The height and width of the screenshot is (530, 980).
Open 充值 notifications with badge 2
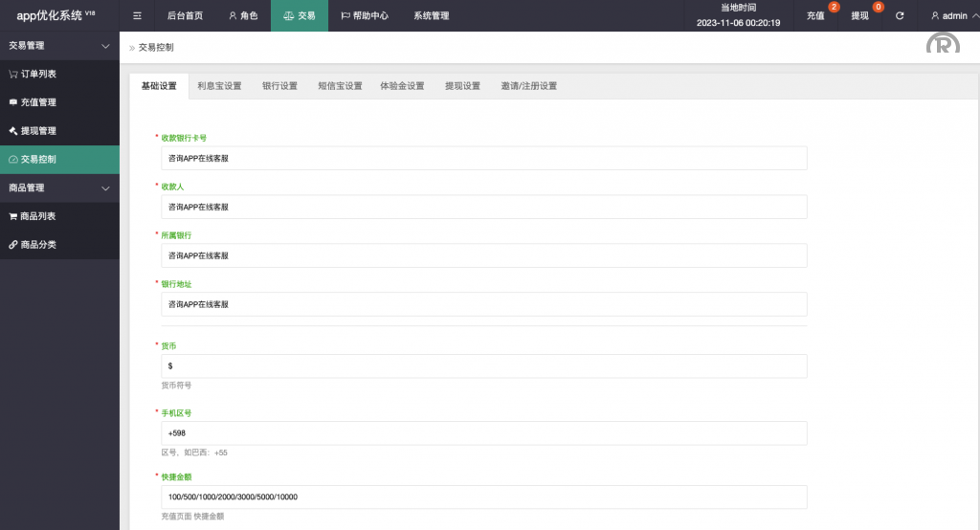pos(816,16)
